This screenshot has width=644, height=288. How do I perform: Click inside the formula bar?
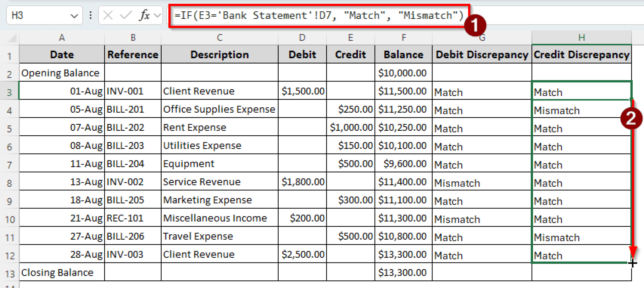click(x=314, y=15)
